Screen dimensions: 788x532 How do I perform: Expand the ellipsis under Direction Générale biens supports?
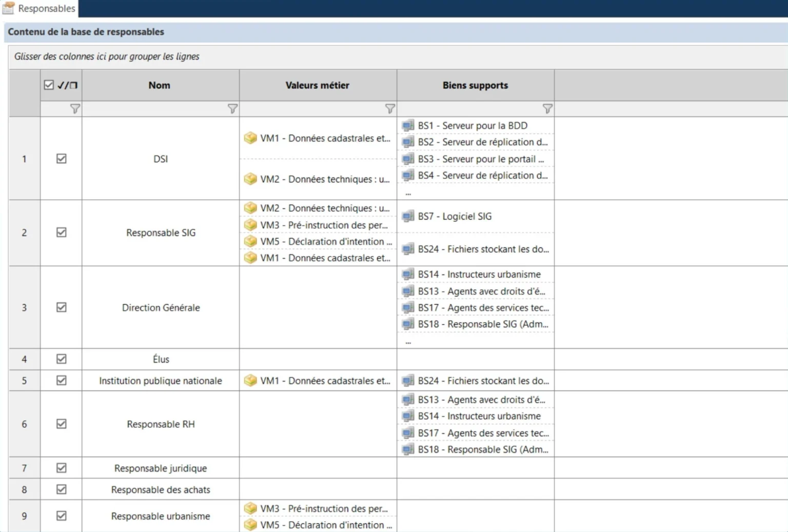[x=408, y=342]
